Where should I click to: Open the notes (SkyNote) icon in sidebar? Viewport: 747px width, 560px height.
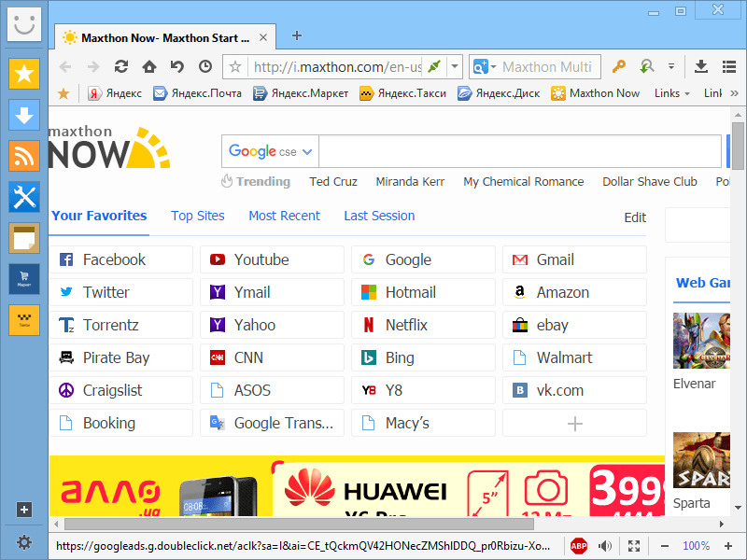[x=24, y=238]
